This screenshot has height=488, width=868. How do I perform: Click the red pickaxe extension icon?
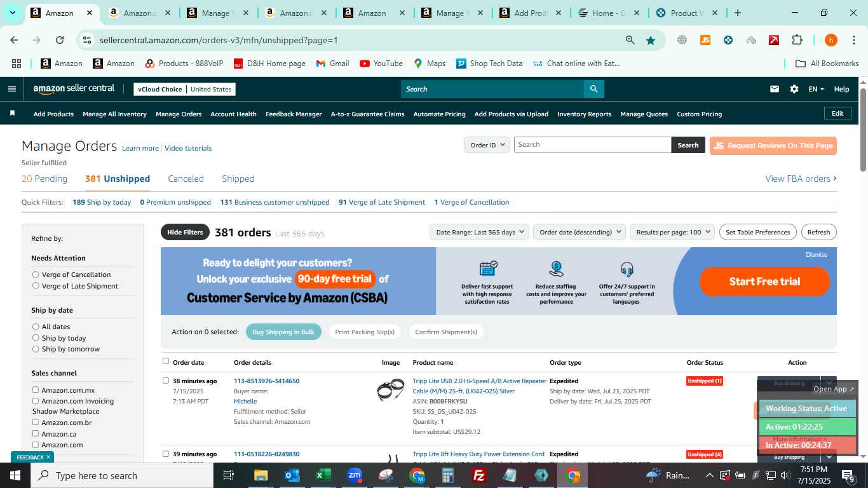coord(774,40)
